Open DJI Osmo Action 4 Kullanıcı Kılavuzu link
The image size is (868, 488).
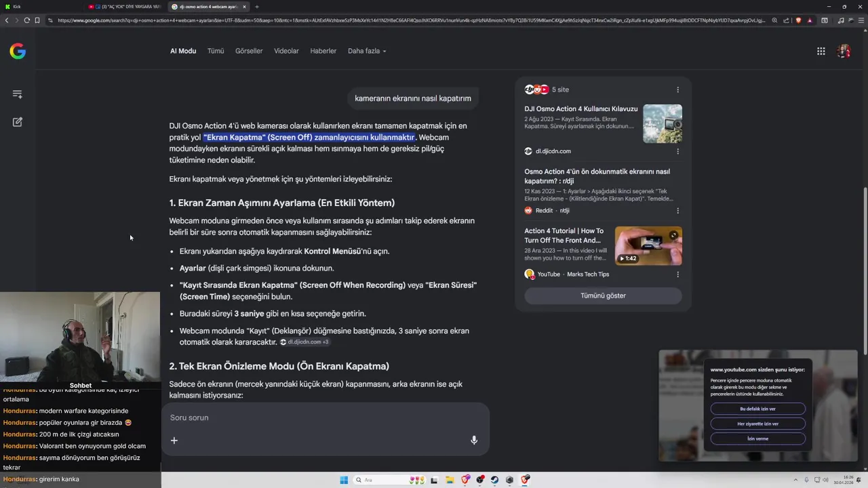581,108
